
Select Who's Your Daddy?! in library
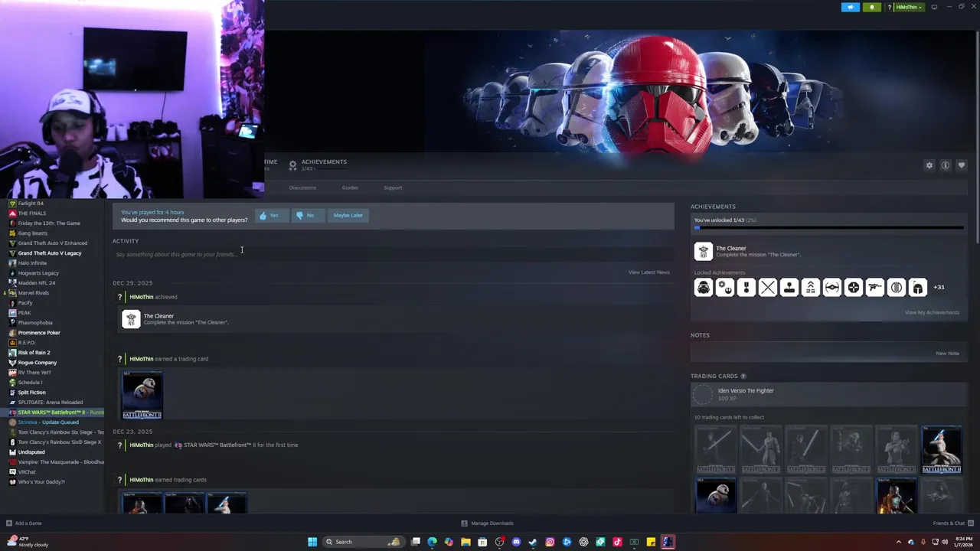point(41,482)
